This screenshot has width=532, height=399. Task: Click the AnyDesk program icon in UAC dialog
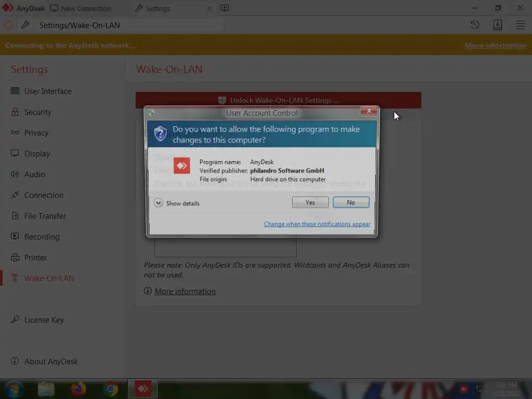pos(182,166)
